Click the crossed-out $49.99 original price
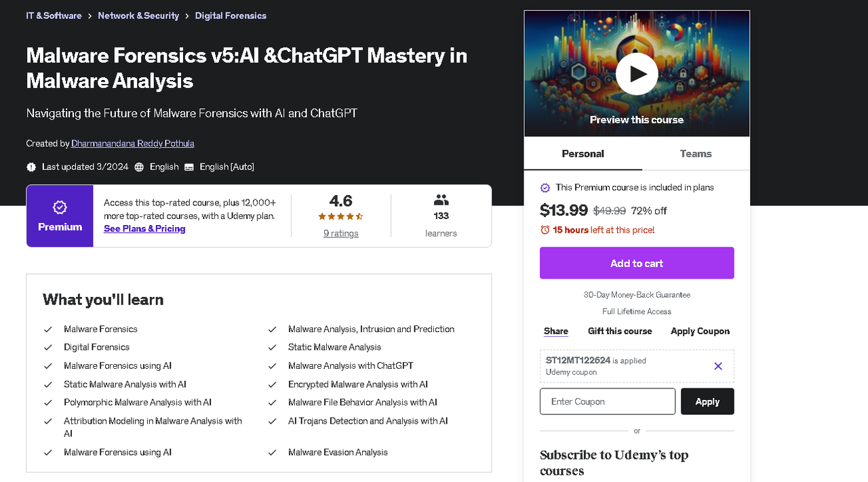 pyautogui.click(x=610, y=211)
